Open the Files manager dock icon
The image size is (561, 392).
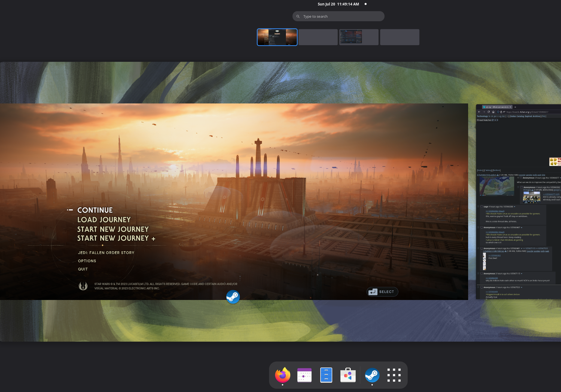coord(326,375)
